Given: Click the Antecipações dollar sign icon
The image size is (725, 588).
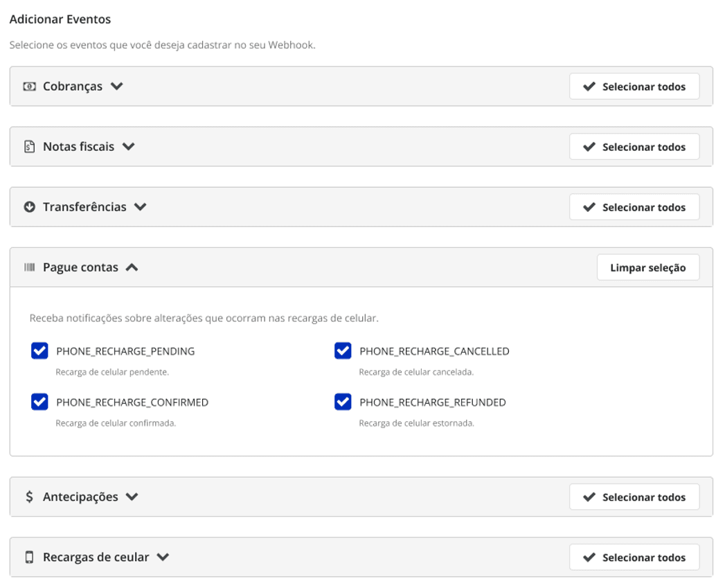Looking at the screenshot, I should tap(29, 497).
